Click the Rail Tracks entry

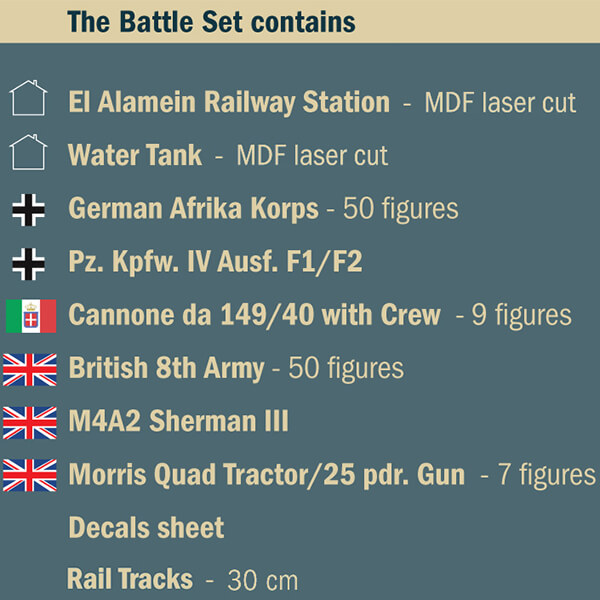pyautogui.click(x=130, y=579)
